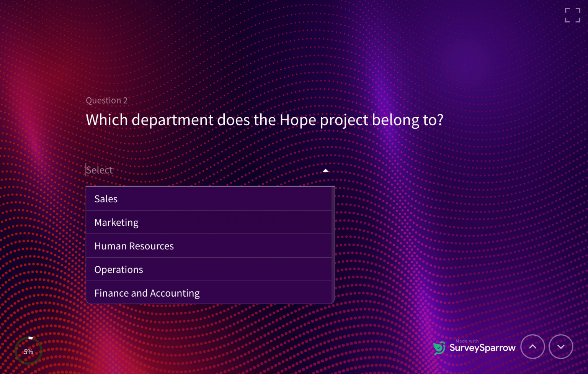
Task: Click the SurveySparrow bird logo
Action: [439, 348]
